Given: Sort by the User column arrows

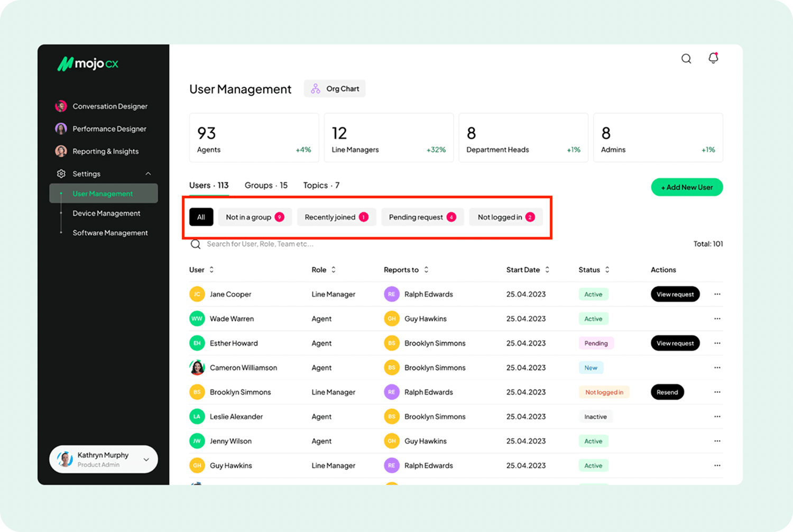Looking at the screenshot, I should [x=211, y=270].
